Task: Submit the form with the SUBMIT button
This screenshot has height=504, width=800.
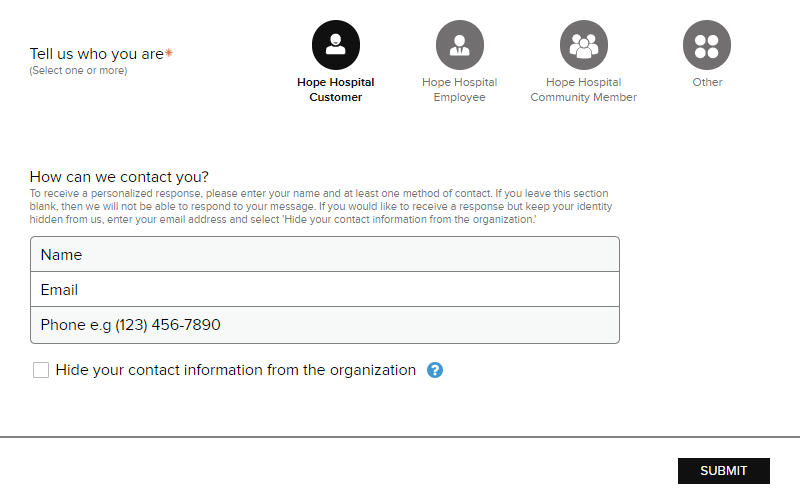Action: point(723,471)
